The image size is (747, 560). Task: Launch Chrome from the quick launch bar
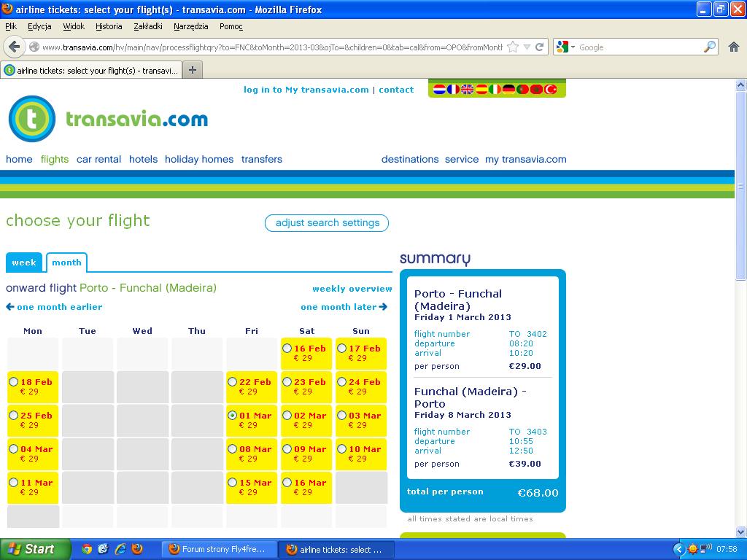click(x=87, y=549)
